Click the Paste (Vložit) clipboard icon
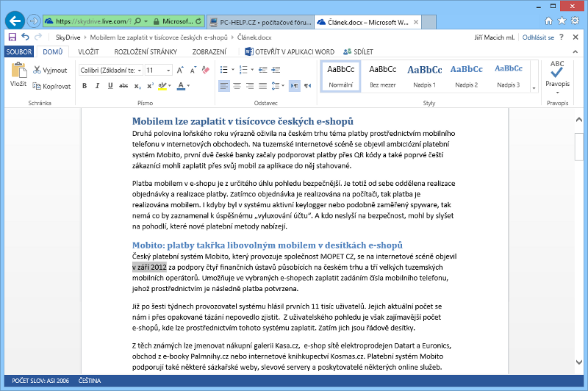This screenshot has height=391, width=588. (18, 72)
